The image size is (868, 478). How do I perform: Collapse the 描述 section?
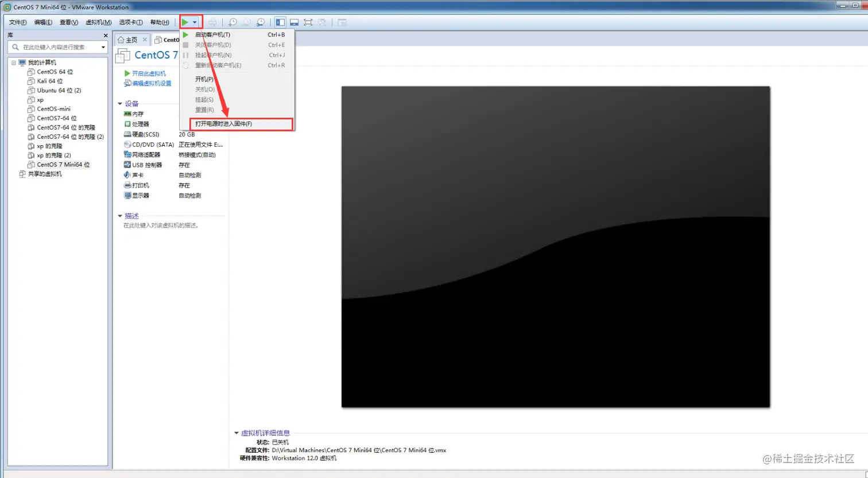coord(120,216)
